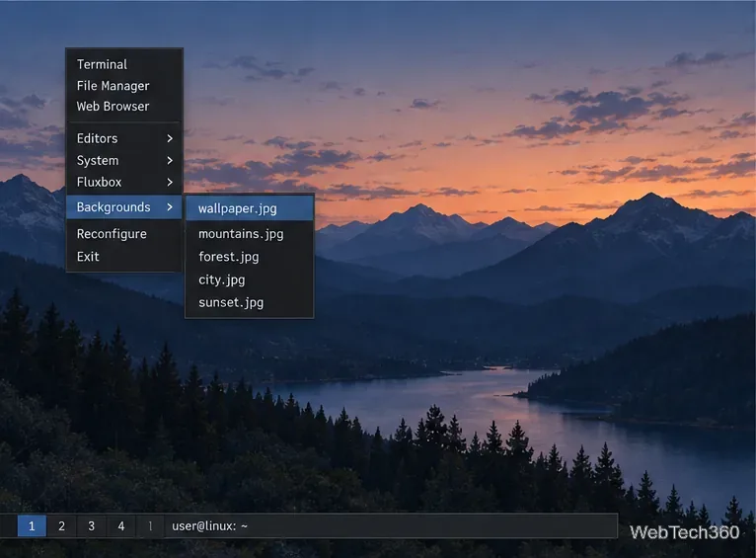
Task: Switch to workspace 1 in toolbar
Action: click(32, 525)
